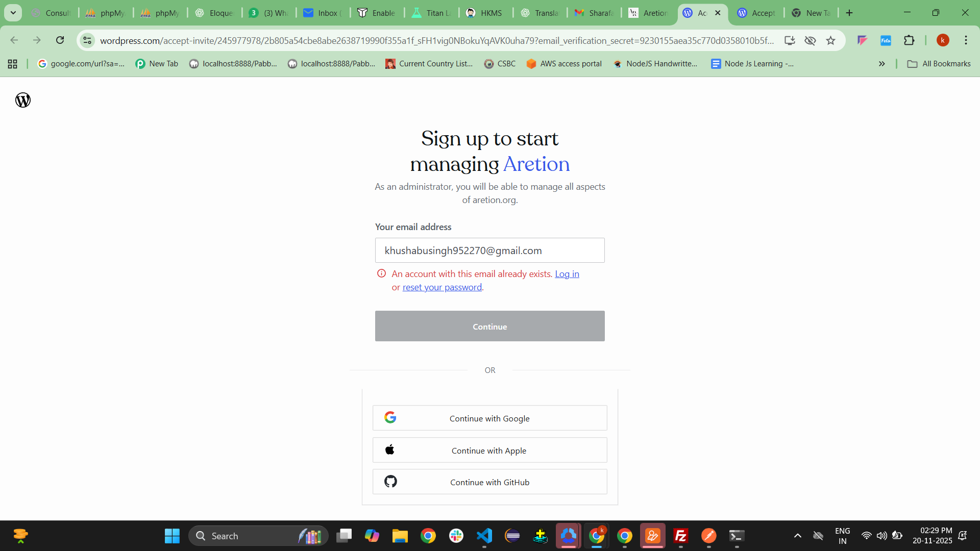Switch to the Aretion tab
980x551 pixels.
tap(648, 13)
